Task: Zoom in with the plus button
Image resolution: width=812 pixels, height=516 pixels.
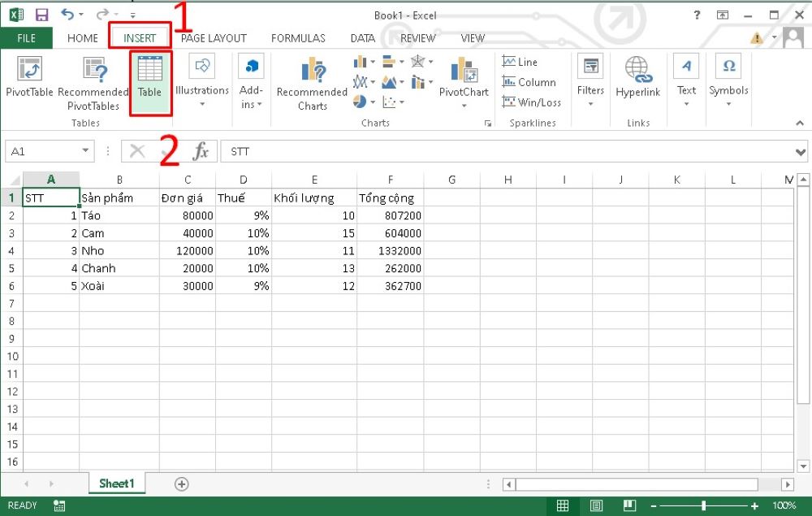Action: (754, 505)
